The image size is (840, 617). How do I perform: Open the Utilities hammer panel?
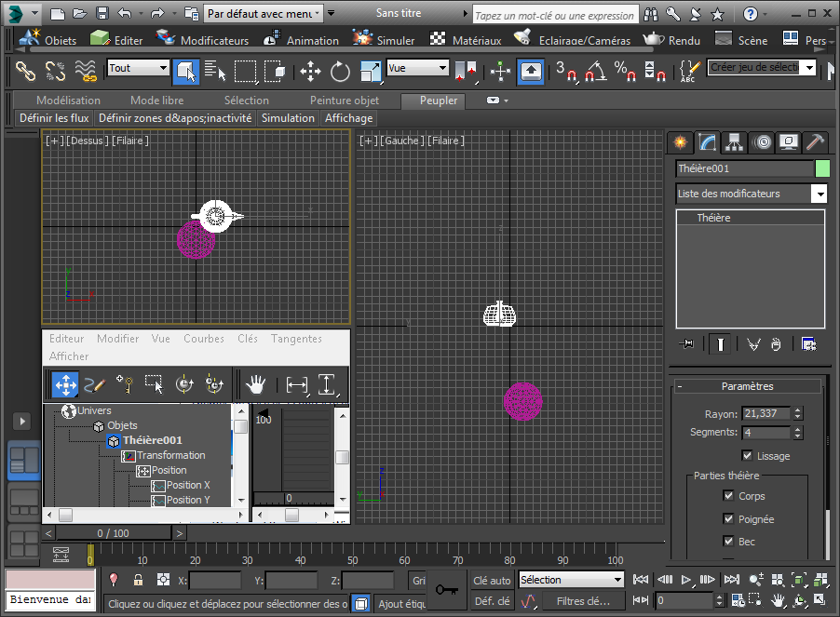(x=814, y=142)
